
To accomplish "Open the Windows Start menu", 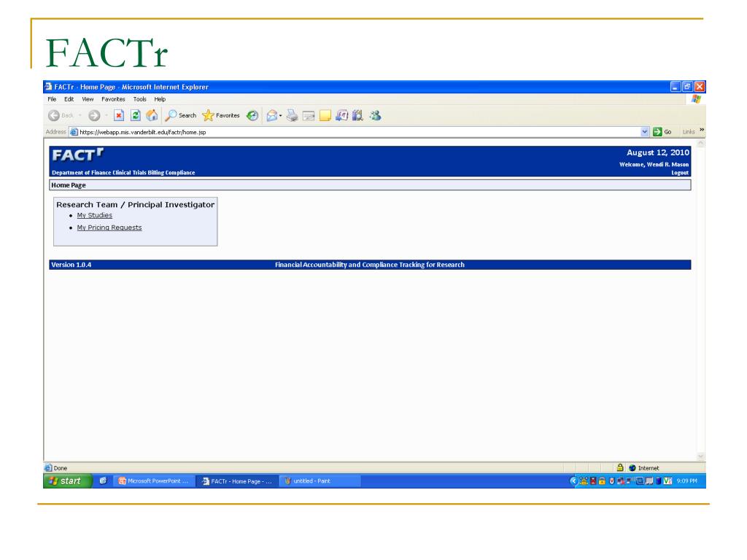I will point(67,481).
